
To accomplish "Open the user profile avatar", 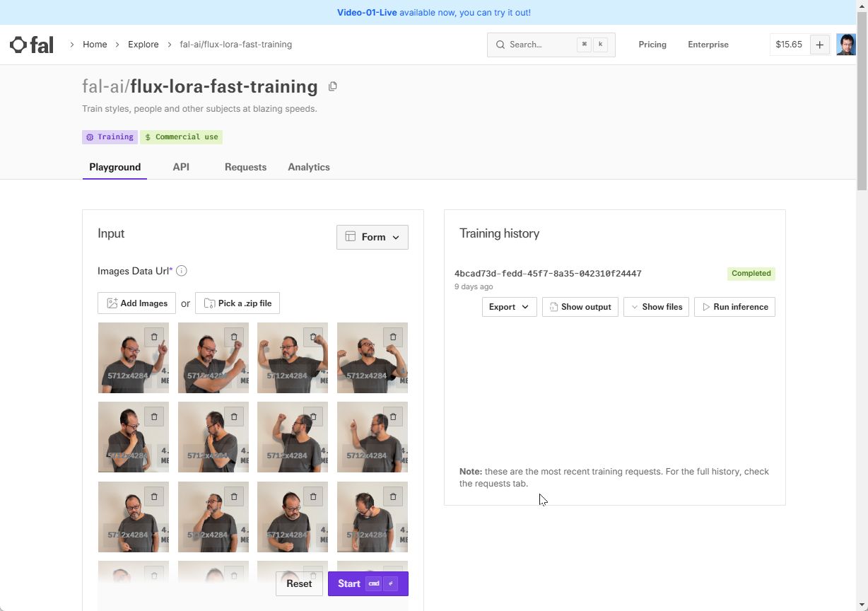I will [845, 45].
